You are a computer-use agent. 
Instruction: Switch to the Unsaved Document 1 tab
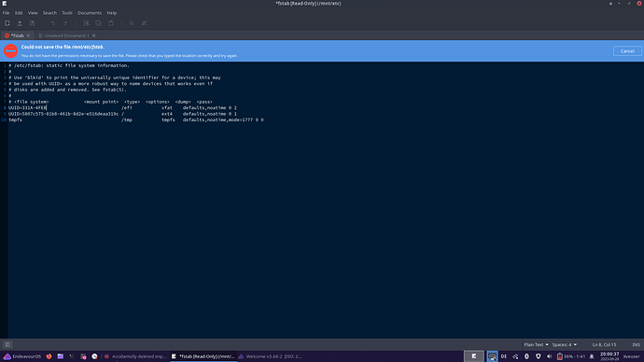coord(66,35)
